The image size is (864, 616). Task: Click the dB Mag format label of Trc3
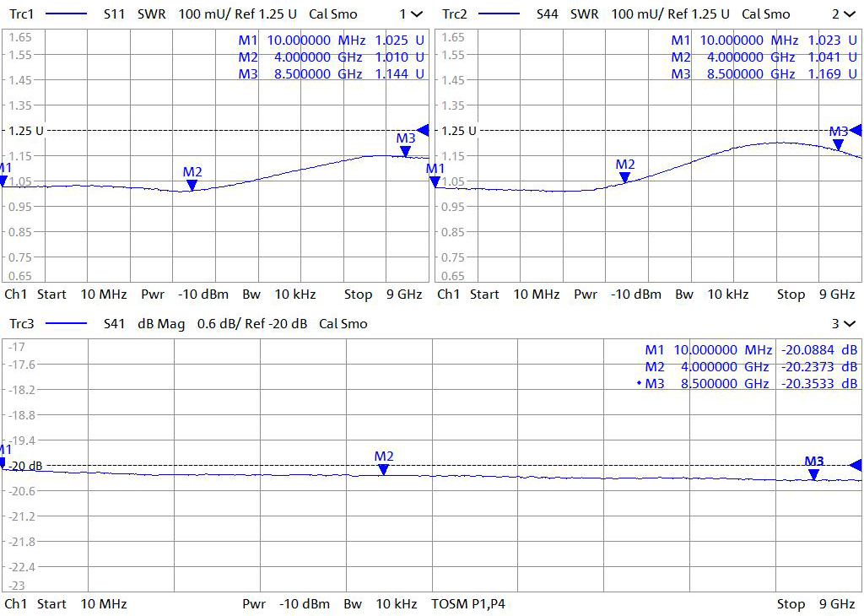pos(161,324)
